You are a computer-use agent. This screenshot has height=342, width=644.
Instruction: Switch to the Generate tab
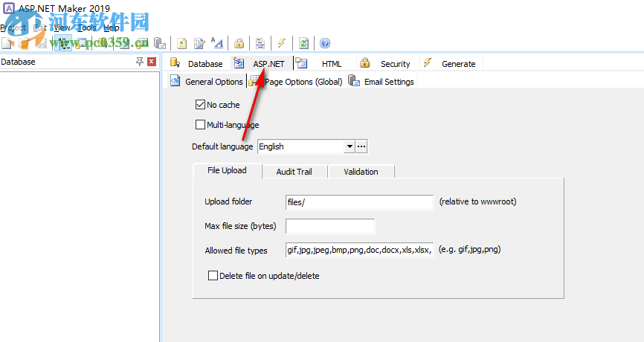(450, 64)
